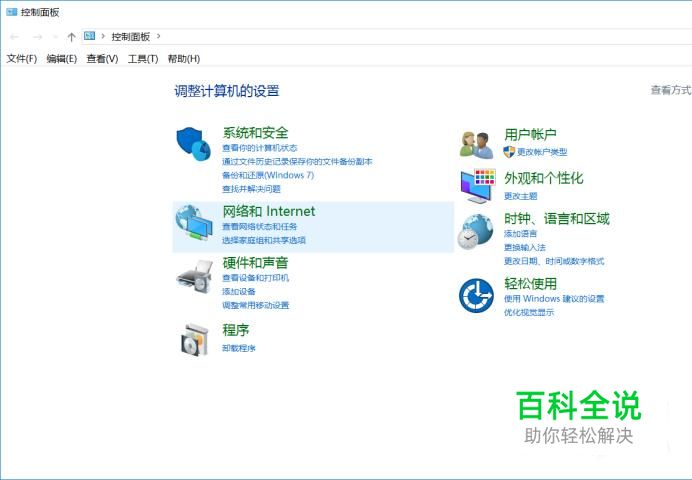Viewport: 692px width, 480px height.
Task: Open the 系统和安全 category heading
Action: (255, 133)
